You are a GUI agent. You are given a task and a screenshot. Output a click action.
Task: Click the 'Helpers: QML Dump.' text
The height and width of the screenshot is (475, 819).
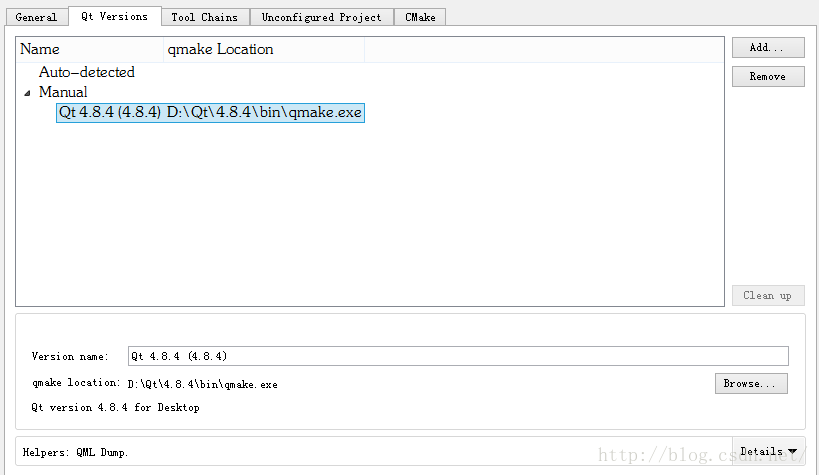(75, 452)
